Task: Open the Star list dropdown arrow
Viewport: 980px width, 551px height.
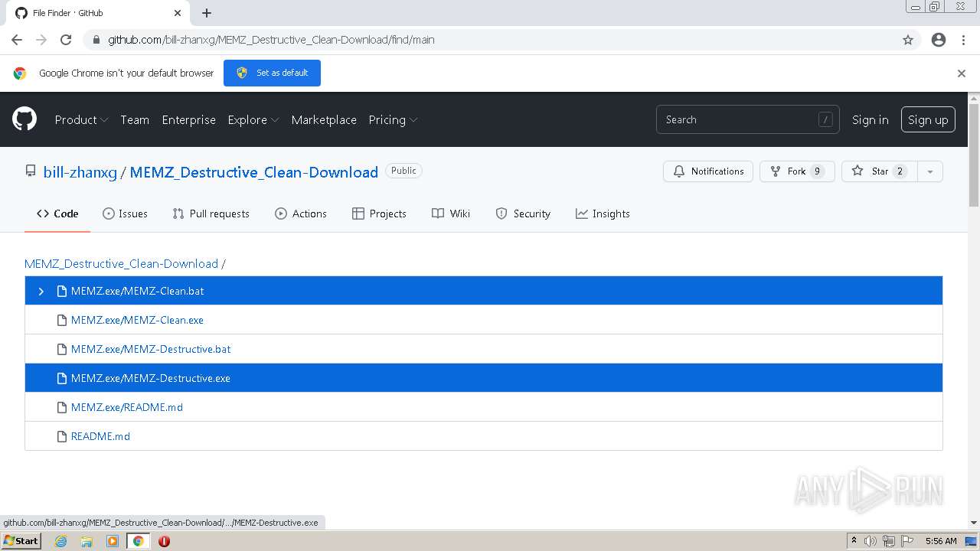Action: pos(929,171)
